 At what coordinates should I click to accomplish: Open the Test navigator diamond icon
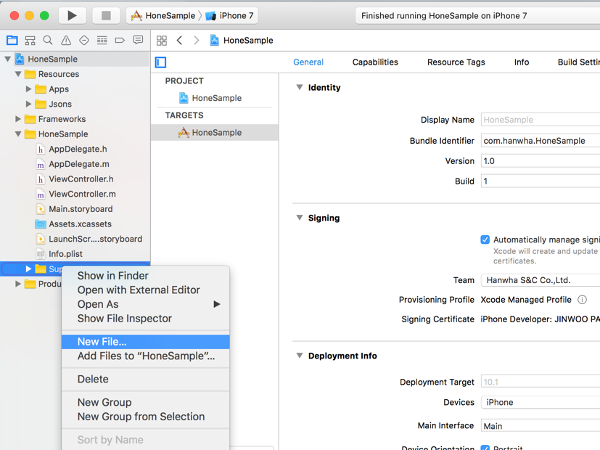click(84, 40)
